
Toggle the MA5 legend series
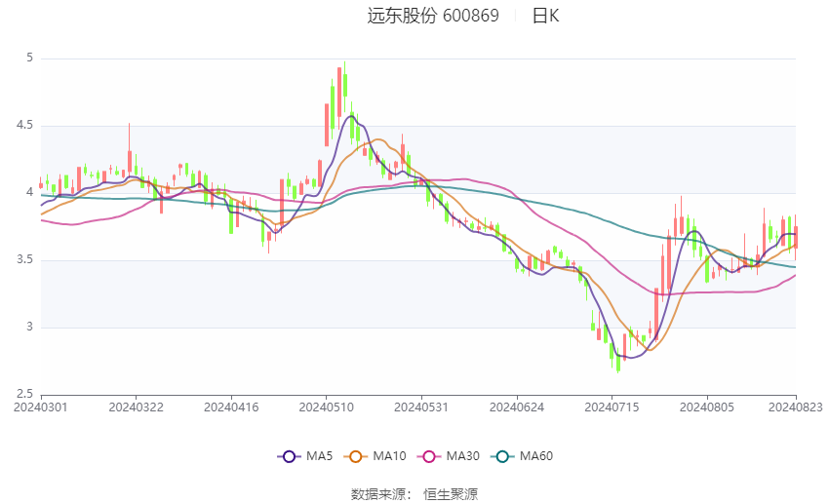coord(305,456)
